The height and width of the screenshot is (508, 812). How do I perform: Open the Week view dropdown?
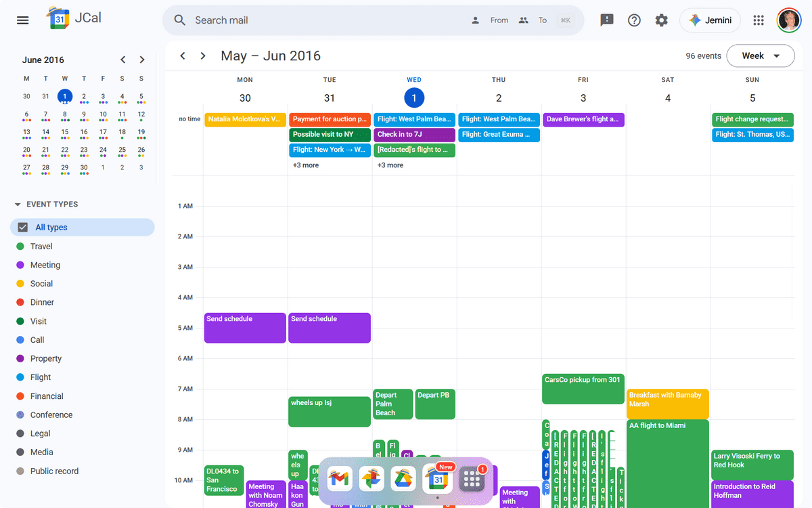(x=761, y=56)
